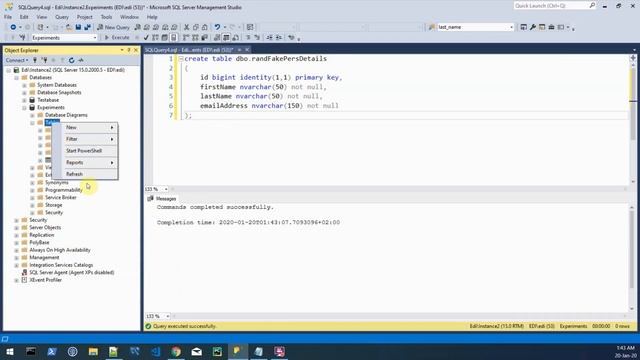Click the comment out lines icon
The height and width of the screenshot is (360, 640).
(x=248, y=38)
